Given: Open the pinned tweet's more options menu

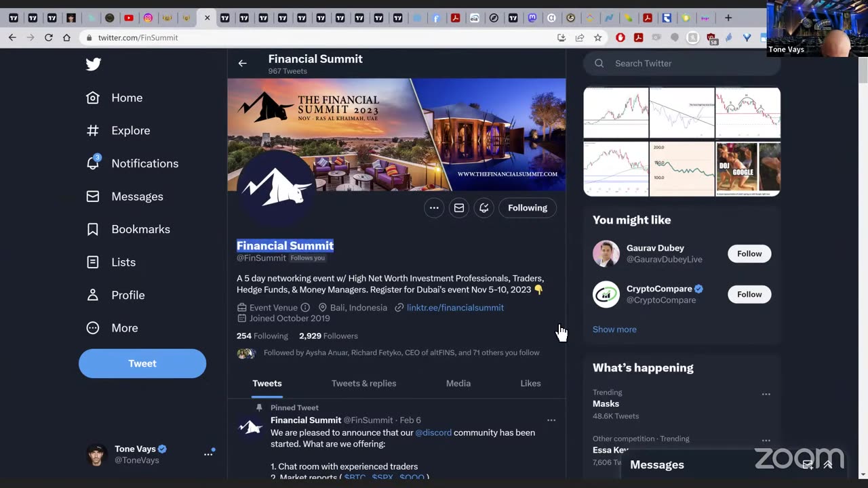Looking at the screenshot, I should [551, 420].
